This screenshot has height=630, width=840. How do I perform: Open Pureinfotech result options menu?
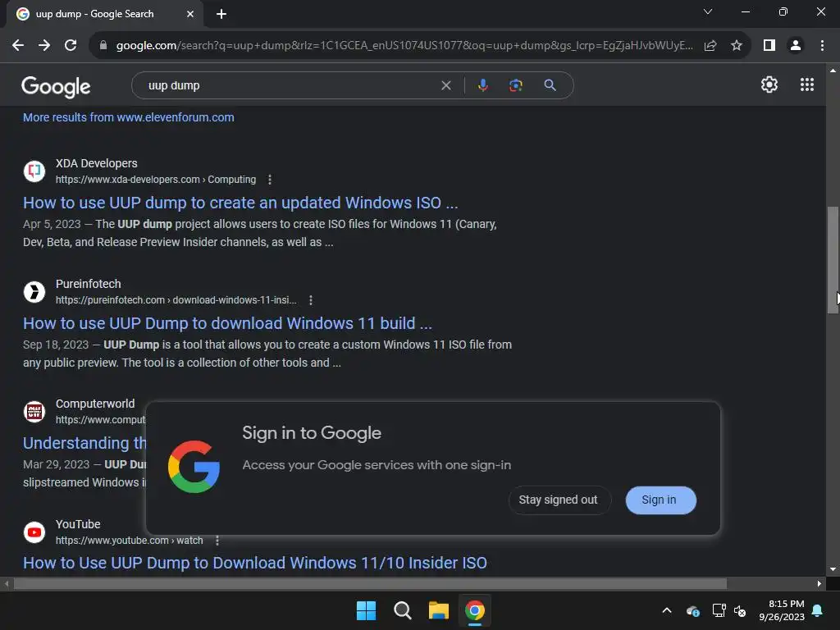(311, 300)
